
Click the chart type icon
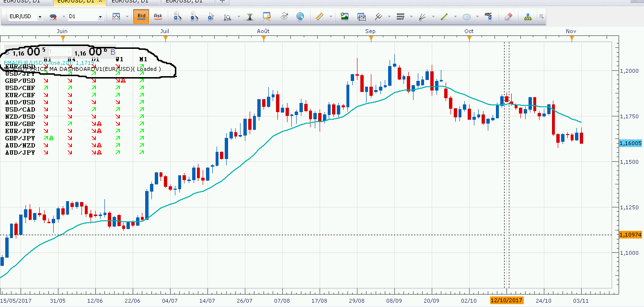(x=116, y=17)
